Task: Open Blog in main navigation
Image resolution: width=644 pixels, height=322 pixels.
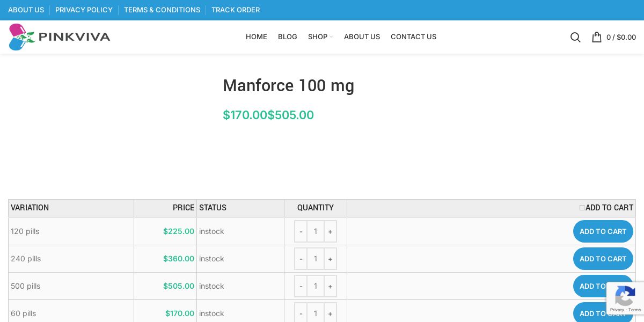Action: [288, 37]
